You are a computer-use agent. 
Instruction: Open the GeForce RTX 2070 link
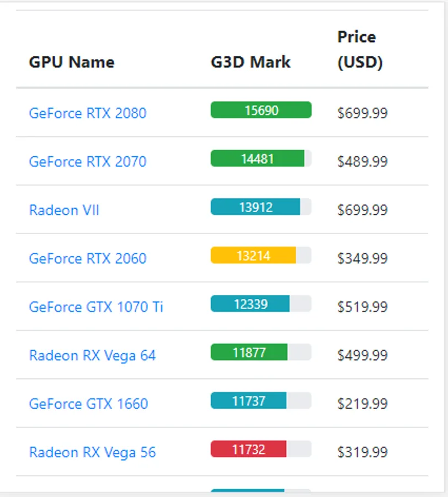[x=88, y=162]
